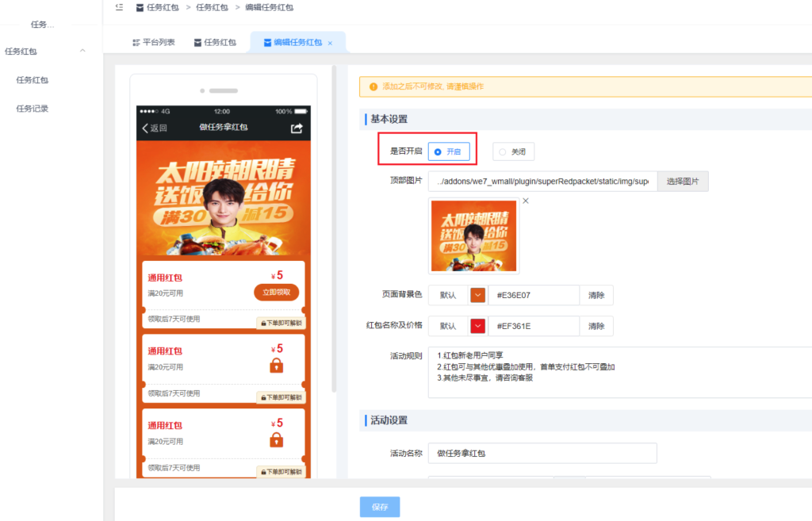Click the 选择图片 button

(x=683, y=182)
